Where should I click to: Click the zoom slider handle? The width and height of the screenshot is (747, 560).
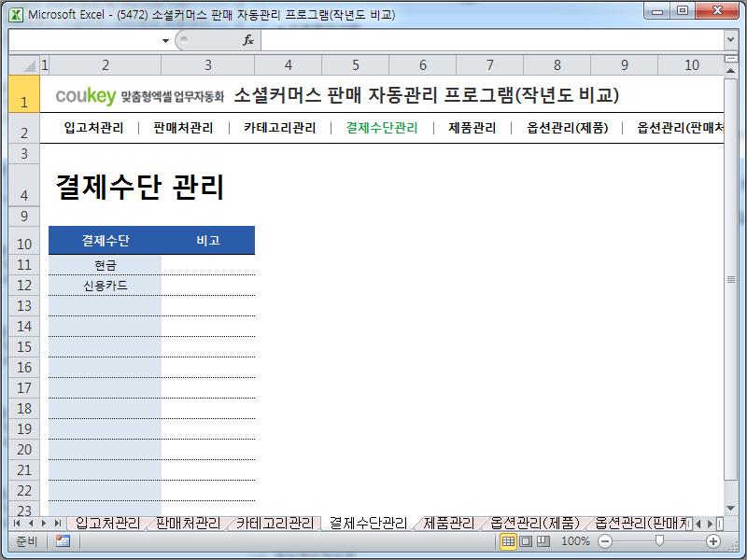(659, 540)
